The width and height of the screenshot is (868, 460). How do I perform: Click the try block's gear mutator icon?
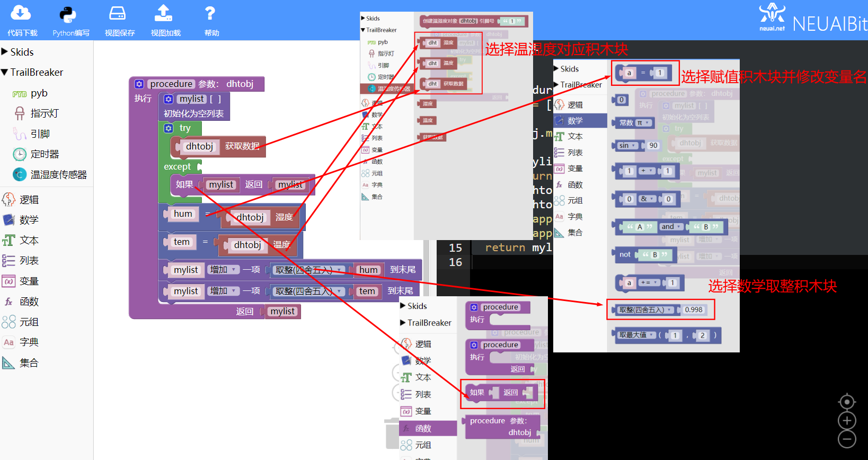[169, 128]
